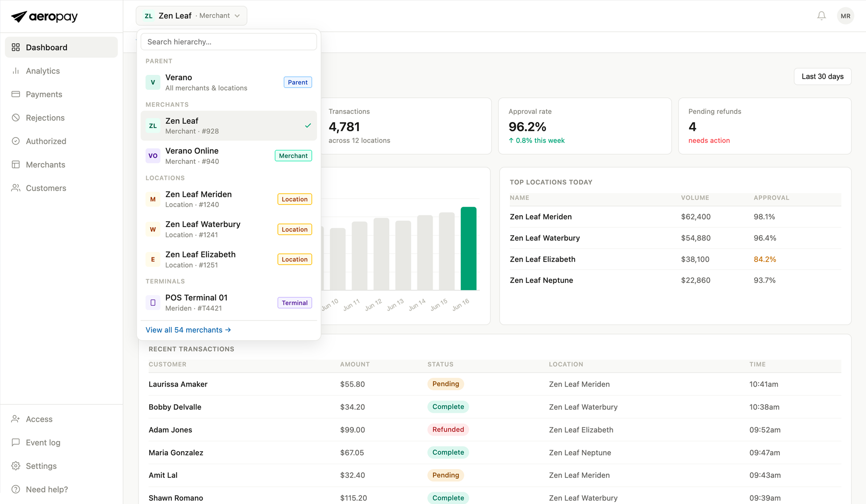Click the orange 84.2% approval value
This screenshot has width=866, height=504.
tap(765, 259)
